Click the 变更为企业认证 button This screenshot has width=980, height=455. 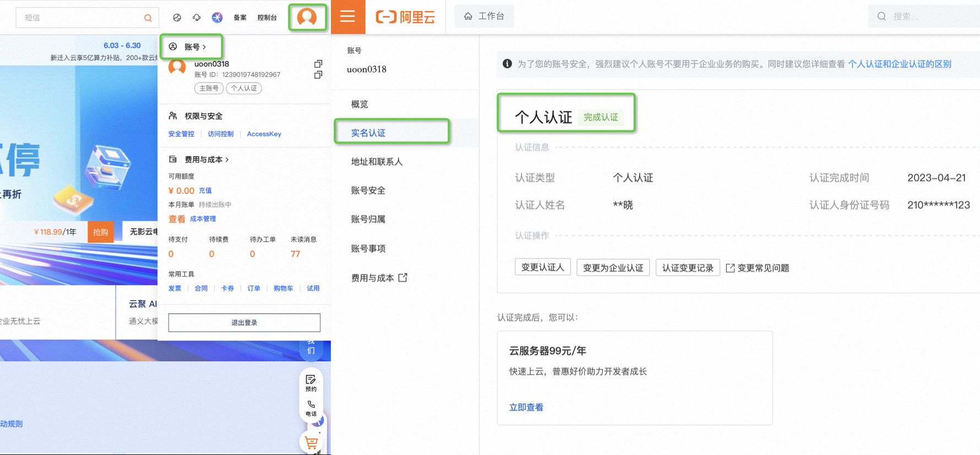point(613,268)
